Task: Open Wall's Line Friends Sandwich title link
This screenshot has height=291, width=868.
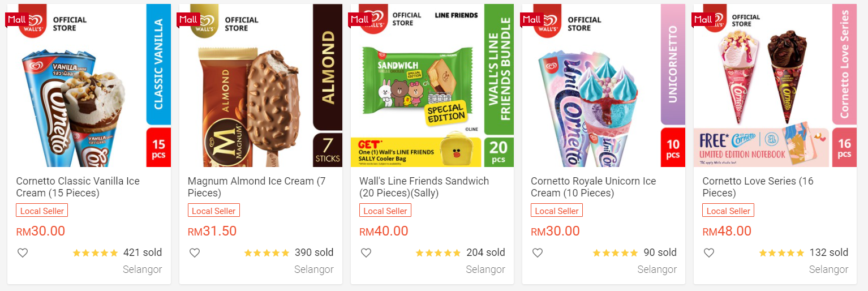Action: 424,187
